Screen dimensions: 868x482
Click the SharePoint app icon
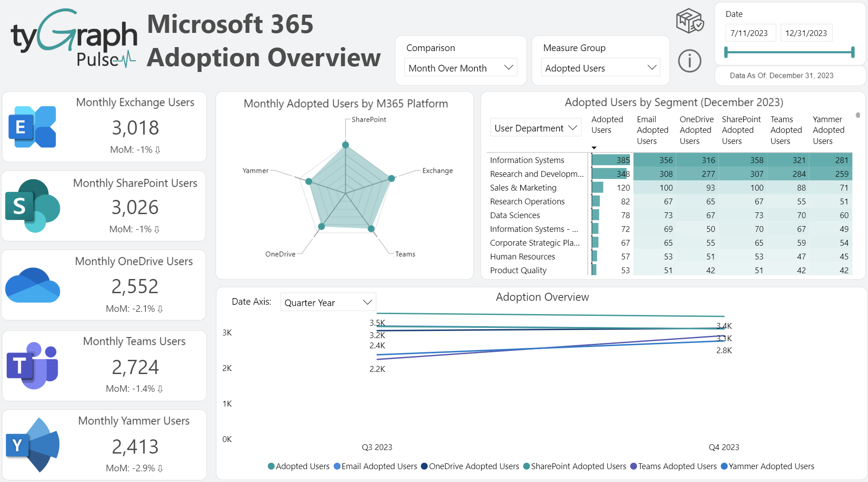tap(32, 206)
